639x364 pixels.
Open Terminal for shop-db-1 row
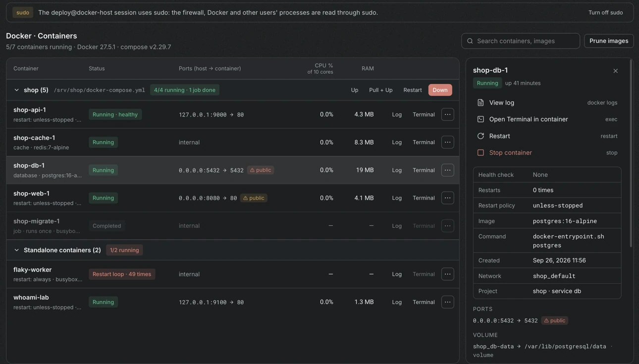424,170
